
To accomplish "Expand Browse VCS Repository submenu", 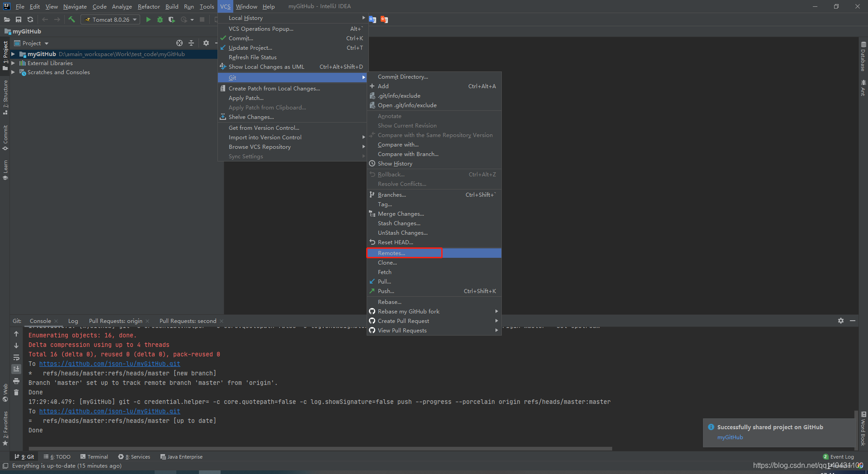I will pyautogui.click(x=293, y=147).
